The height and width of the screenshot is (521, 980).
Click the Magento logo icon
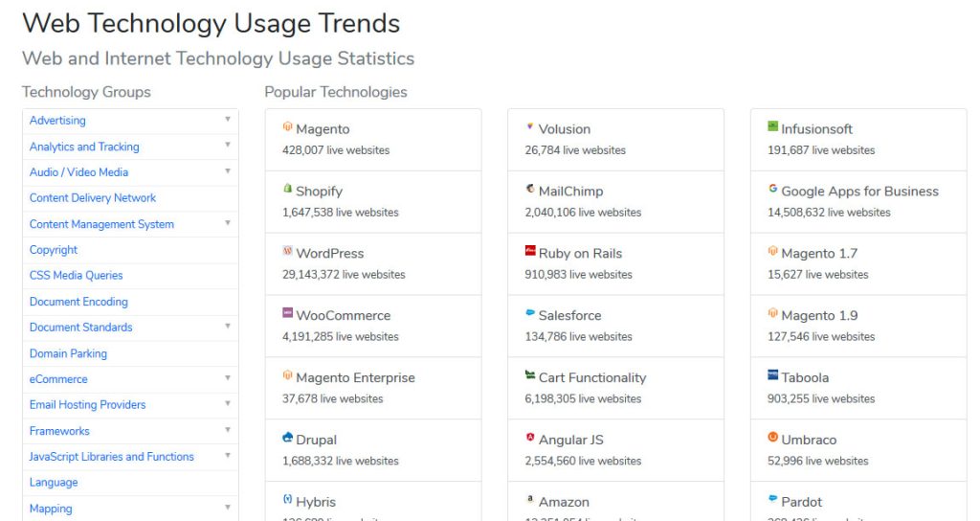point(287,126)
